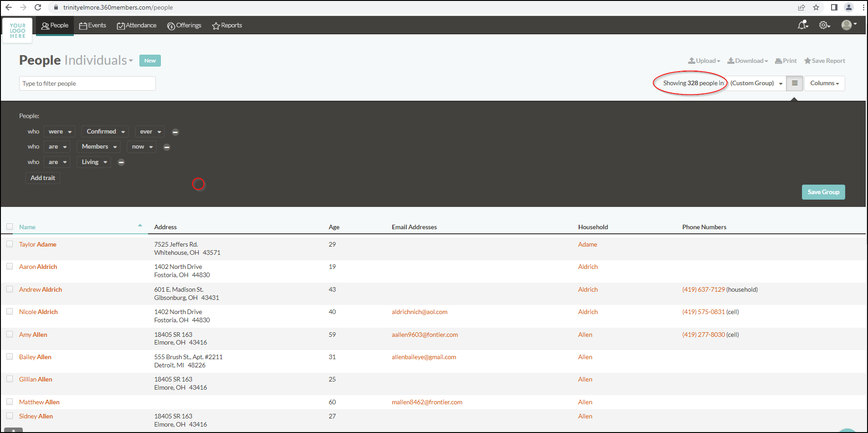Open the People tab
Image resolution: width=868 pixels, height=433 pixels.
pos(55,26)
